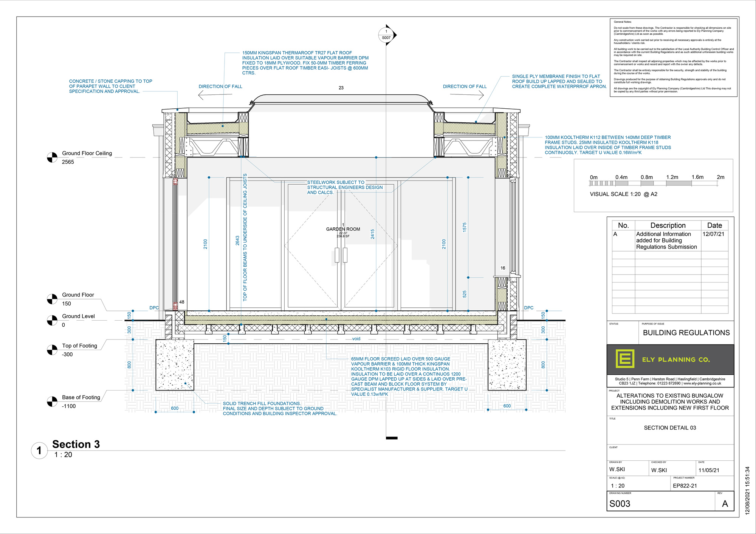Click the Ground Floor level datum symbol
The height and width of the screenshot is (534, 756).
tap(52, 299)
